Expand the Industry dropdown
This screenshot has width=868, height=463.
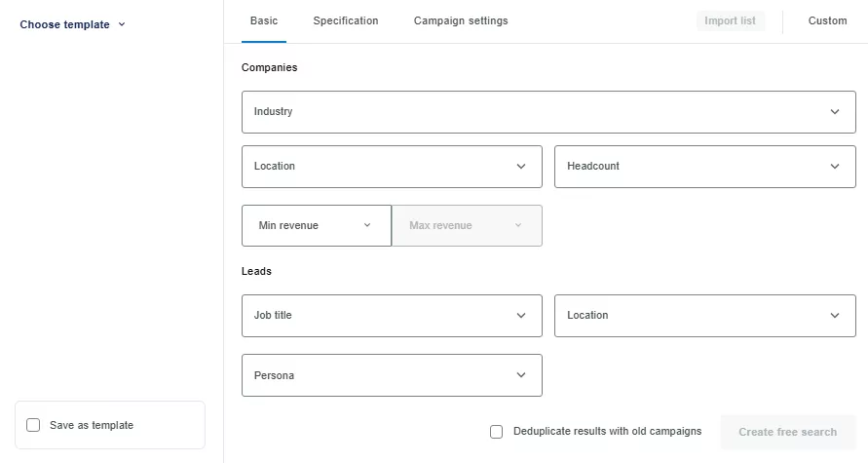tap(548, 112)
